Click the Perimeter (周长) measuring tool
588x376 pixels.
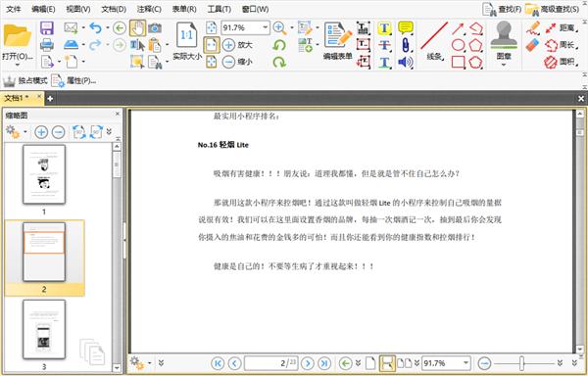pyautogui.click(x=561, y=45)
